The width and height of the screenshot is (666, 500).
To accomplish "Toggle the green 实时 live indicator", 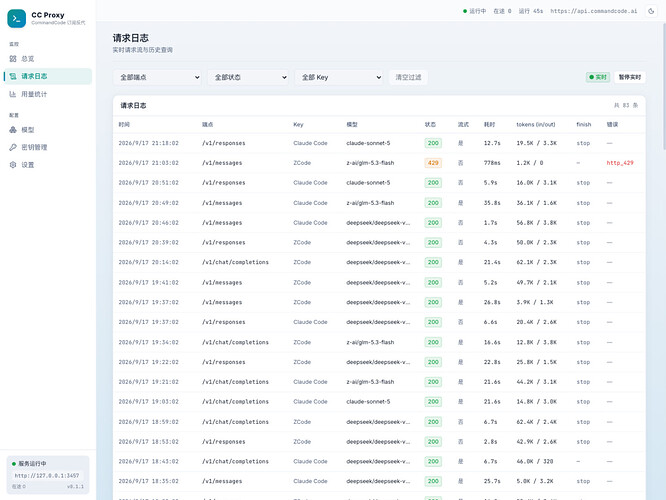I will pos(598,77).
